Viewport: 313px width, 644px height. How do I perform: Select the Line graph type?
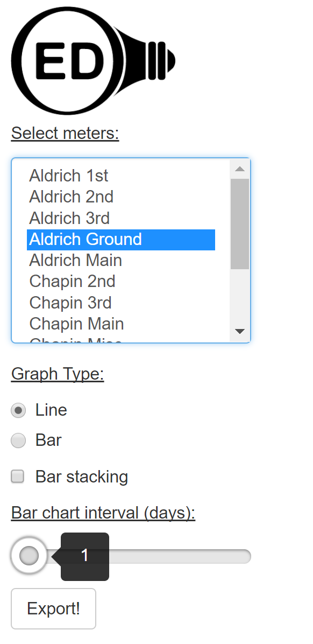tap(18, 410)
